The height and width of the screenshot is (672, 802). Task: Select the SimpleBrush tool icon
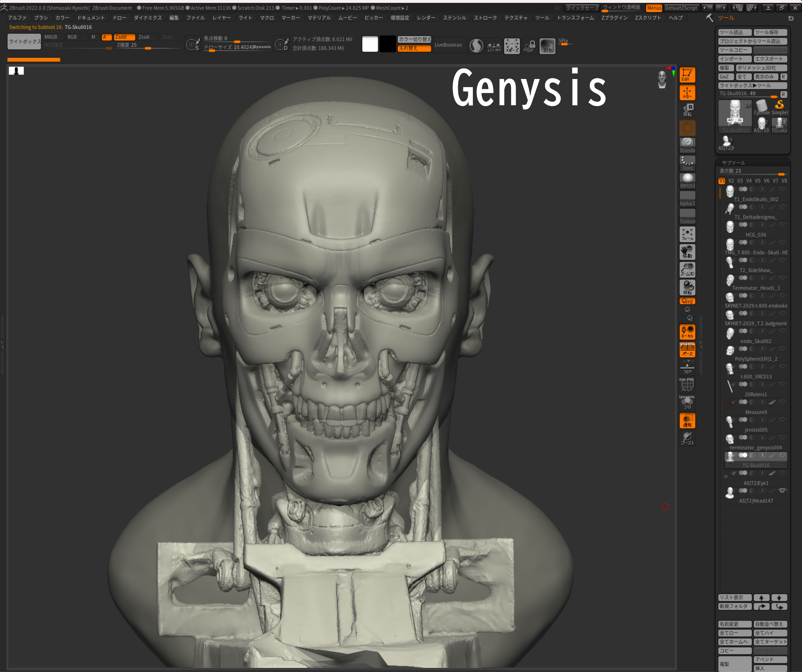[x=779, y=107]
